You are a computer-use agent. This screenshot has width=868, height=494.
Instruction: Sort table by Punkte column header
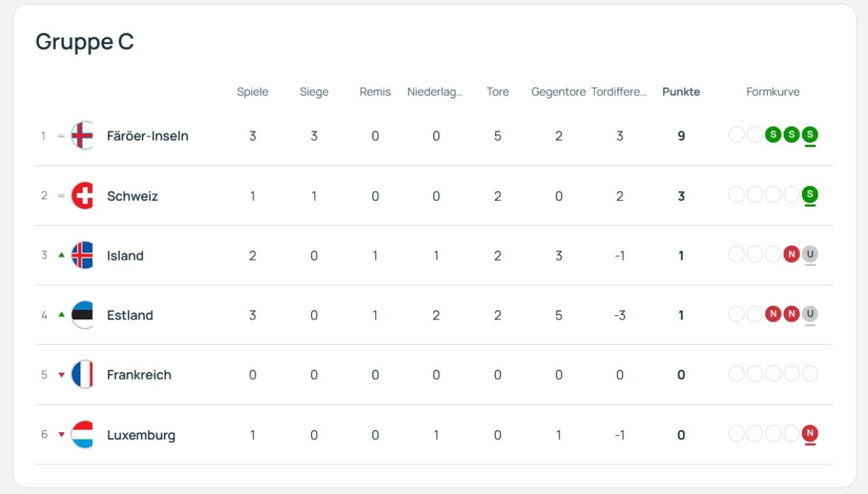681,92
